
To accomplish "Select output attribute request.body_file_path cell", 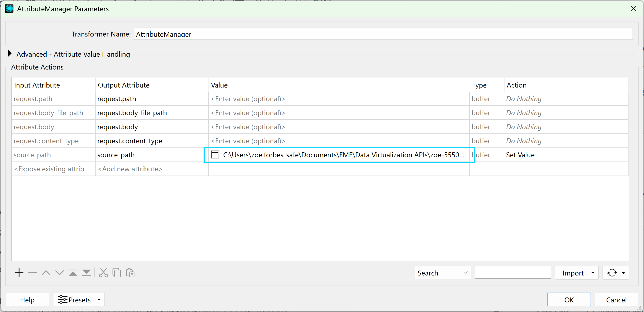I will pyautogui.click(x=152, y=113).
